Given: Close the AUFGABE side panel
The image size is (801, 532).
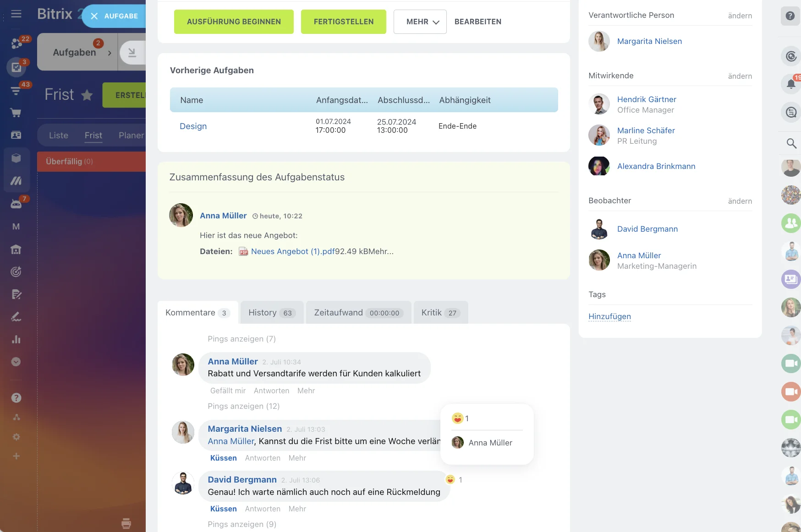Looking at the screenshot, I should (x=94, y=16).
